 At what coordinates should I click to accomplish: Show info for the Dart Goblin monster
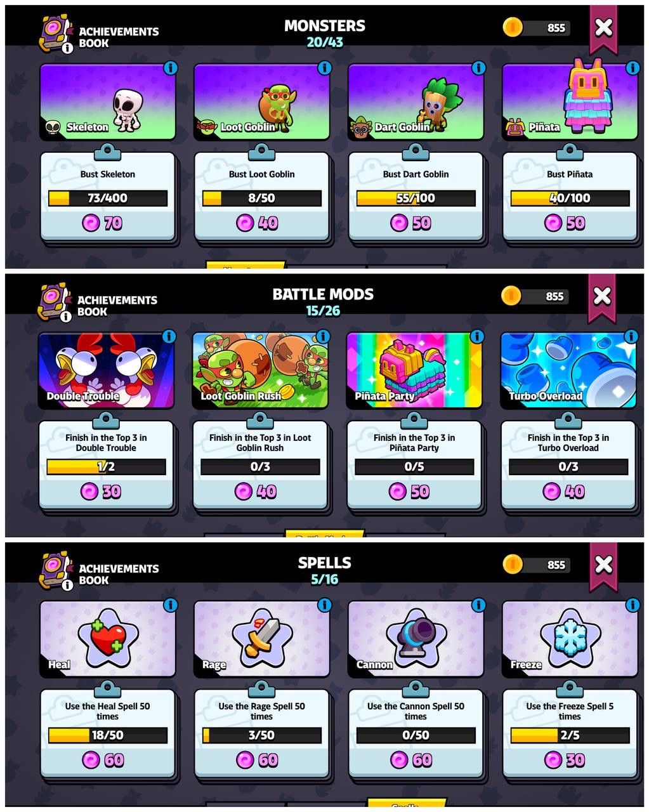(x=478, y=68)
